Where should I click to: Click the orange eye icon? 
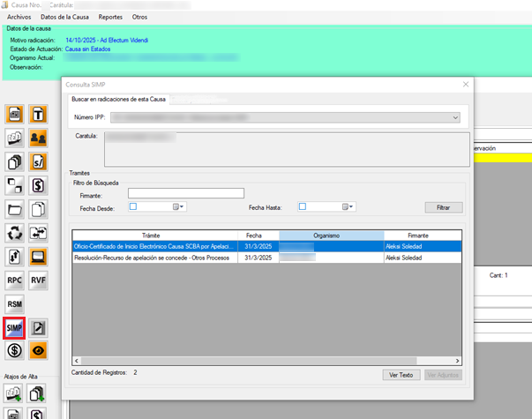coord(39,350)
